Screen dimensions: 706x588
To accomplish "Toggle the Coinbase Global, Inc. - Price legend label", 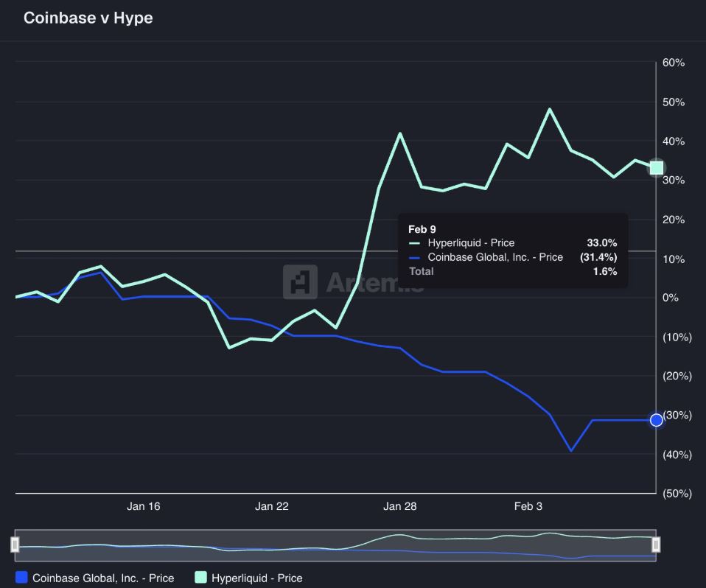I will pyautogui.click(x=103, y=578).
